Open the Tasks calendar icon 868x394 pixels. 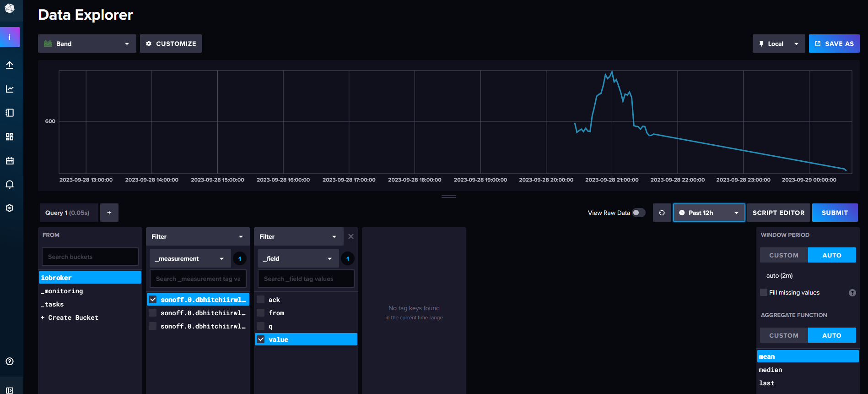[10, 161]
